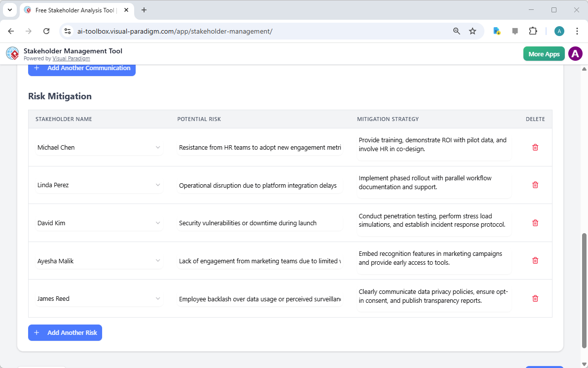Open the browser extensions puzzle icon
Screen dimensions: 588x368
[x=533, y=31]
